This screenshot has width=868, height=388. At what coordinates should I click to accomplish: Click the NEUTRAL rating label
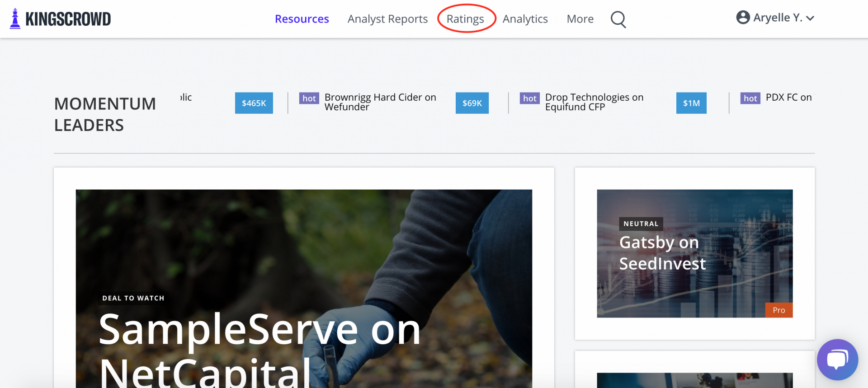tap(641, 224)
